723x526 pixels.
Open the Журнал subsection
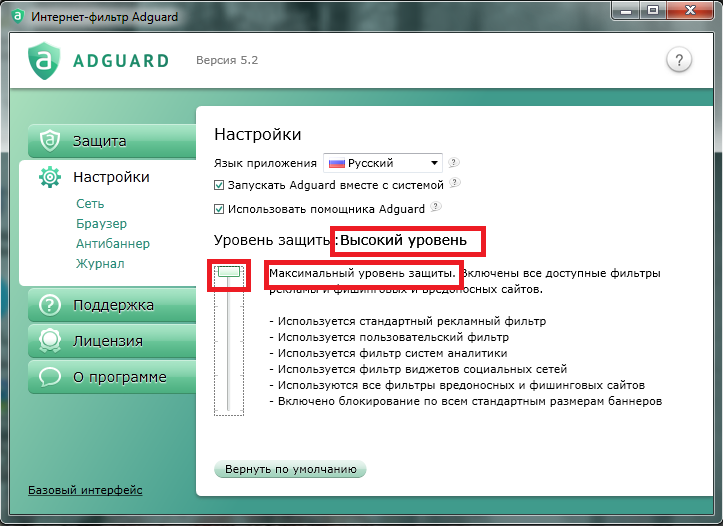[x=100, y=264]
